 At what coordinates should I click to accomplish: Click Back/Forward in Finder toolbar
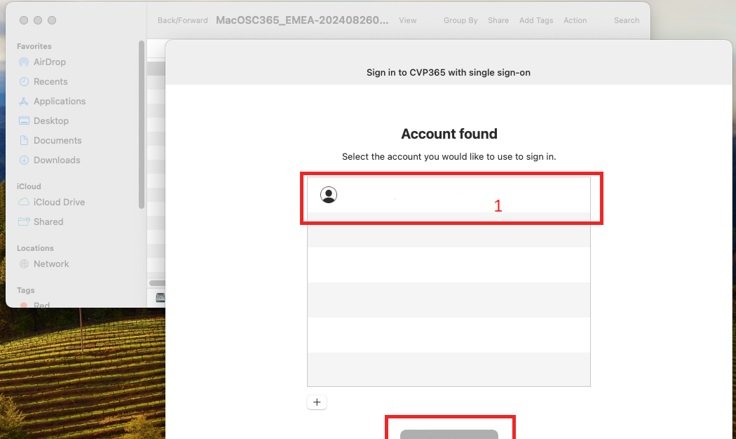183,21
